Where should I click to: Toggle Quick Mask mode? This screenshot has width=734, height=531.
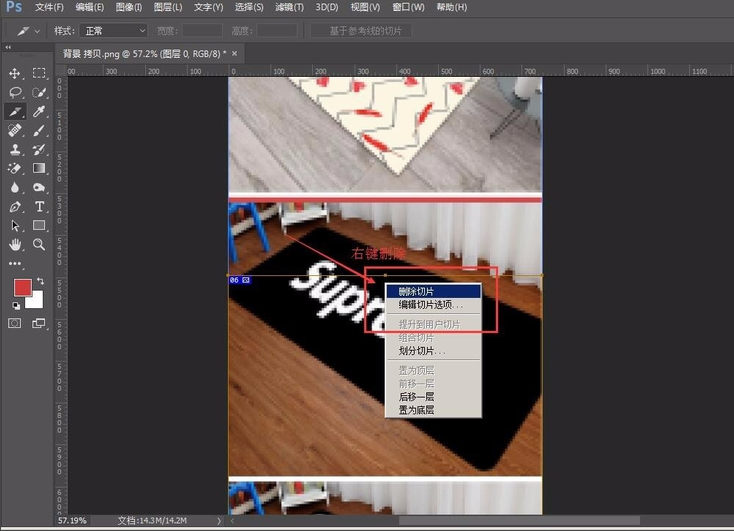pyautogui.click(x=15, y=323)
